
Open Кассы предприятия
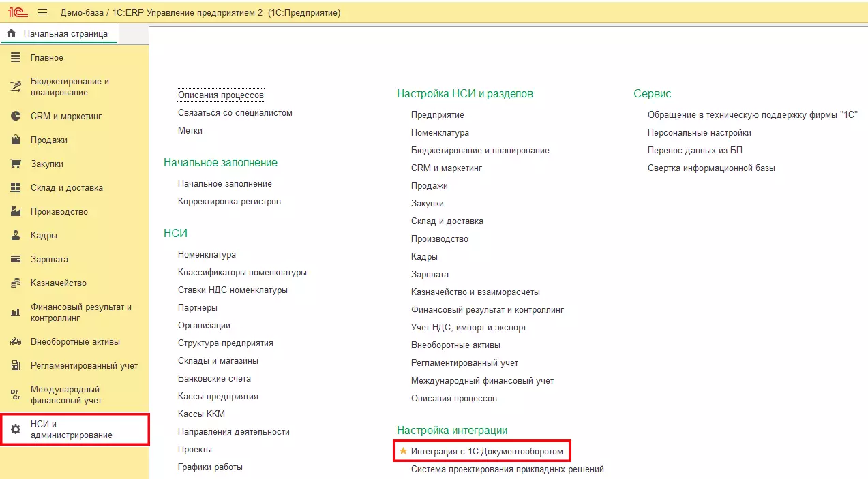coord(218,397)
